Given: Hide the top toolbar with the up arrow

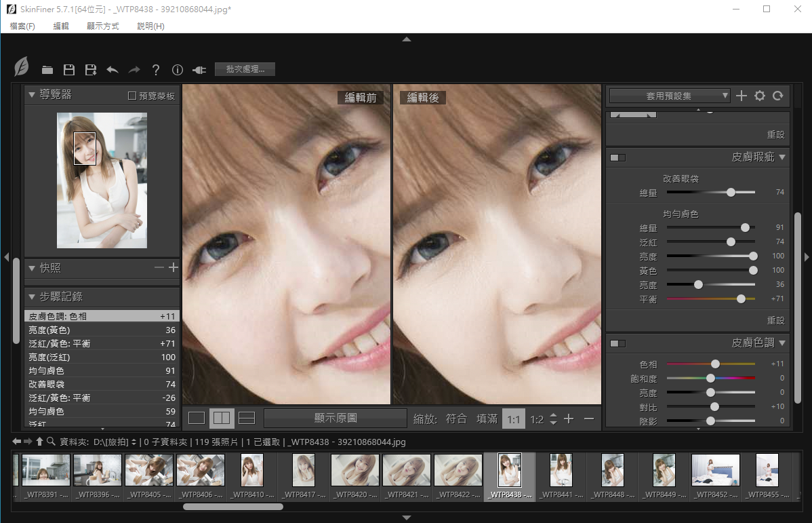Looking at the screenshot, I should coord(407,39).
